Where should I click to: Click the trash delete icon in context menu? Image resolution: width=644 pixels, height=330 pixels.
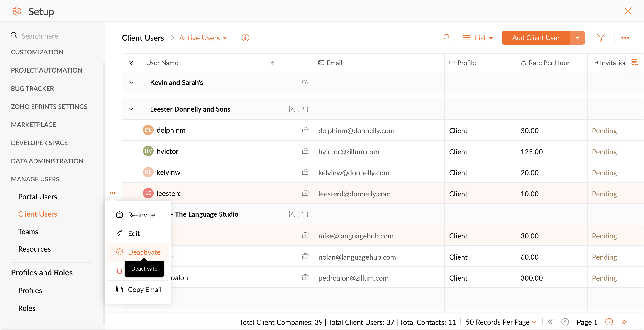[x=119, y=270]
